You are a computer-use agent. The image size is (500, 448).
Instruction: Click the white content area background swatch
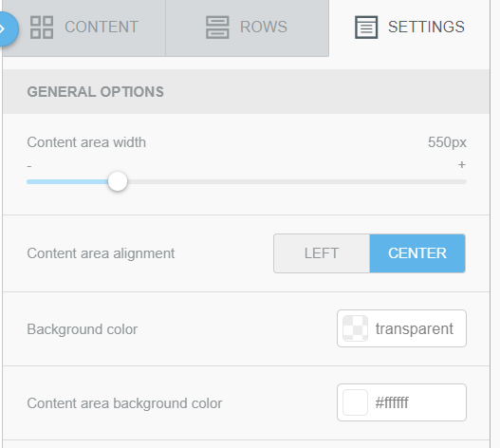tap(355, 402)
